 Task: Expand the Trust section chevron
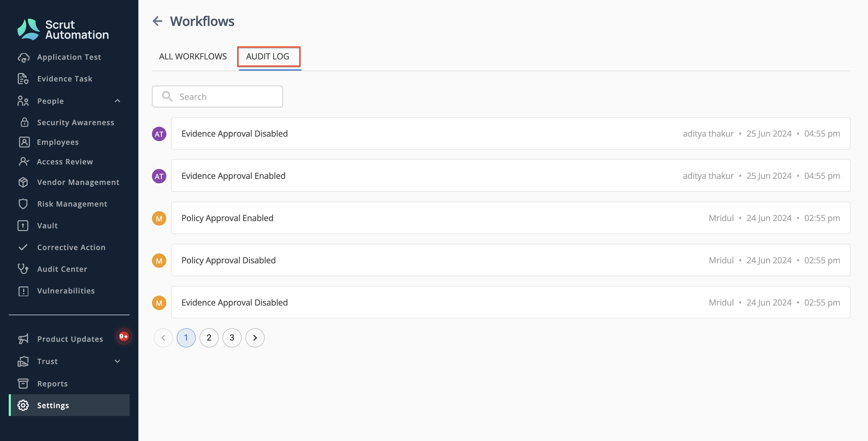click(117, 361)
